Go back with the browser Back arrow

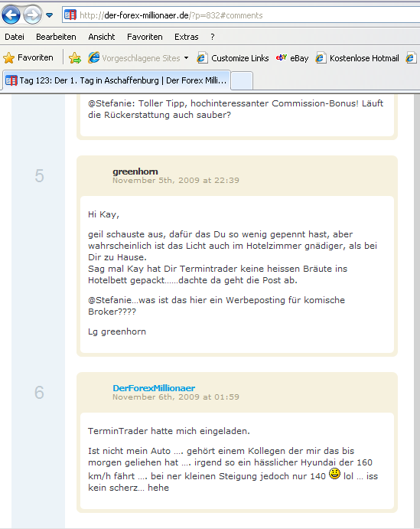(x=11, y=15)
